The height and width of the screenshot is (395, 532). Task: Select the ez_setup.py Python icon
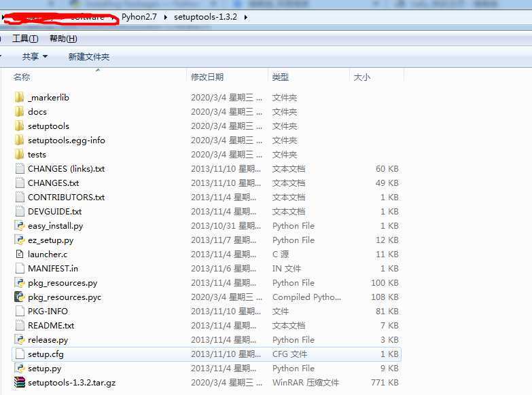(20, 240)
